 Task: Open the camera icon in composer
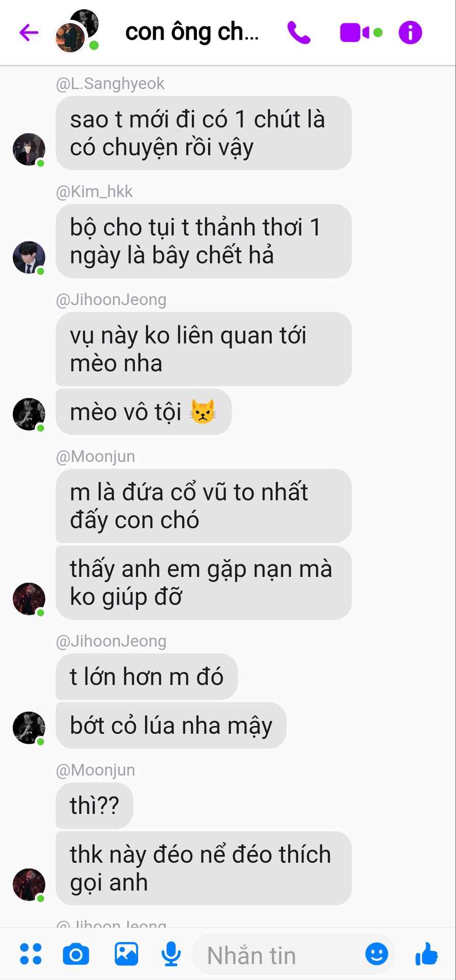[76, 954]
